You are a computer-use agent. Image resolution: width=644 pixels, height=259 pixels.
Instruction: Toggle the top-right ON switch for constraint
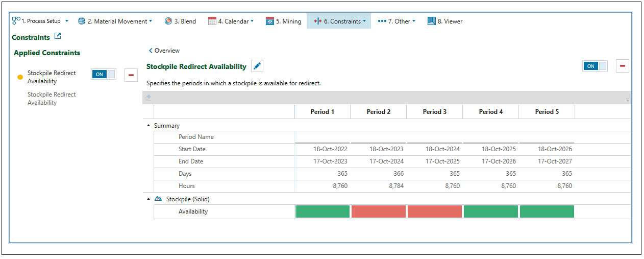[595, 66]
